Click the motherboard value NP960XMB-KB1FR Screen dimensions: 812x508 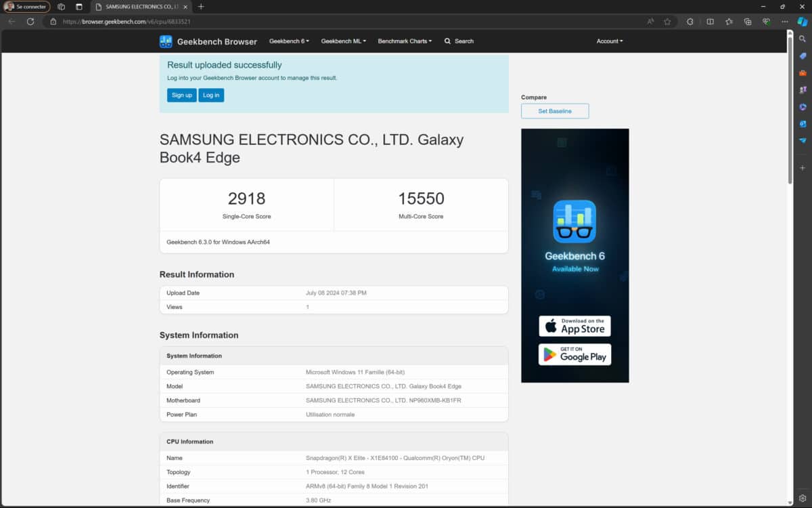[x=384, y=400]
